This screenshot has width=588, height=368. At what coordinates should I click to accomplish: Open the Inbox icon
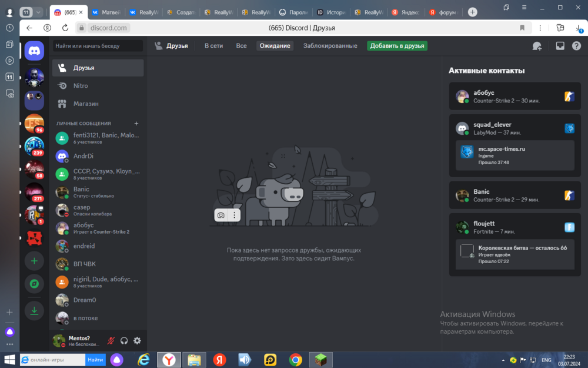560,46
